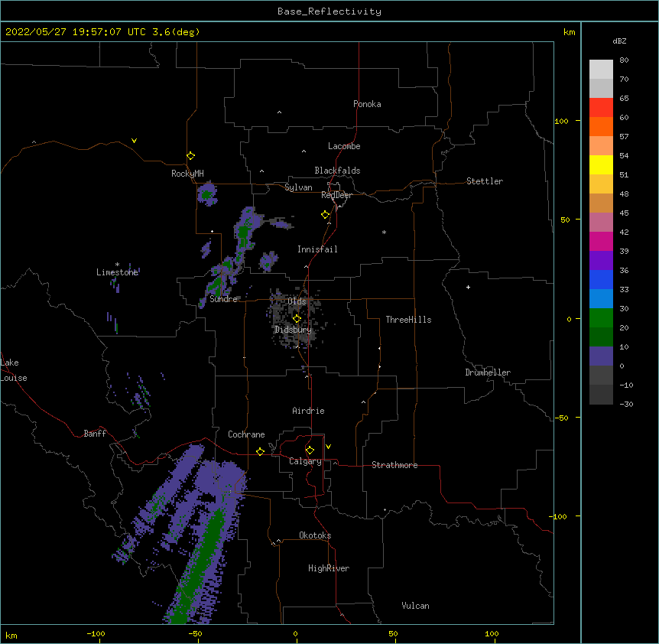Click the Sundre label
Screen dimensions: 659x644
tap(223, 299)
